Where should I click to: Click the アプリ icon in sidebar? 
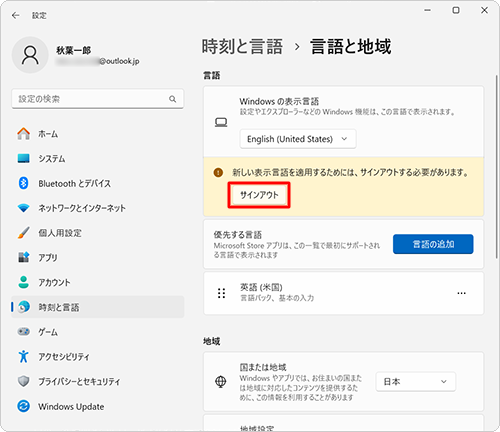(23, 257)
